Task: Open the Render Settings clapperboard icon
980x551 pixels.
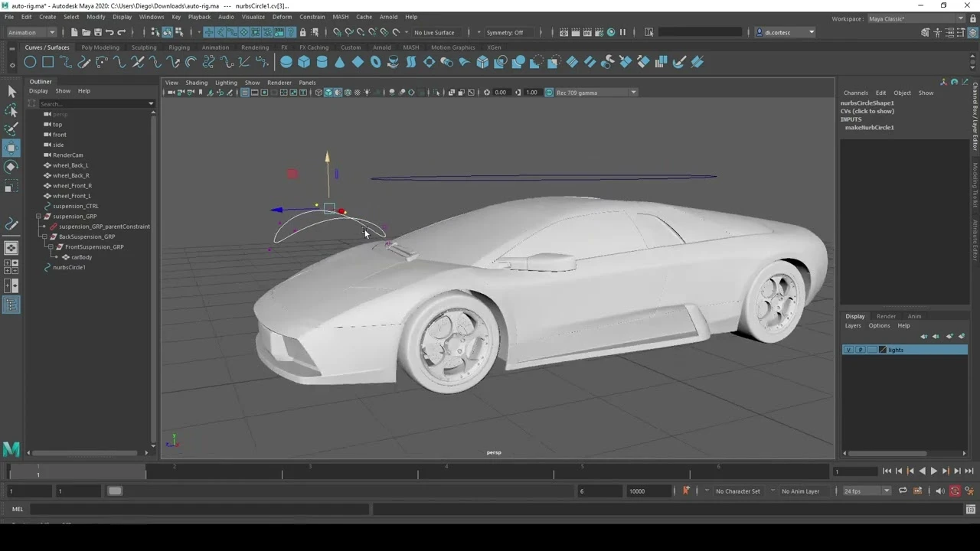Action: point(599,32)
